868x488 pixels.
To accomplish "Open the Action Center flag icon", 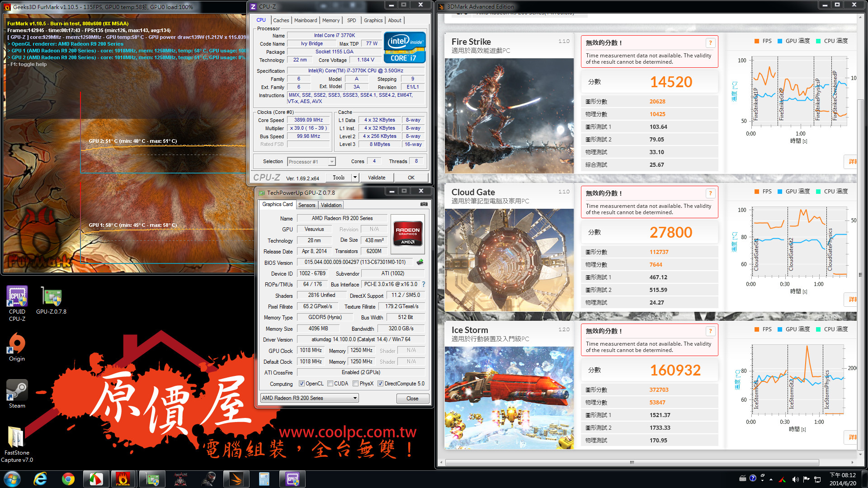I will click(x=807, y=479).
